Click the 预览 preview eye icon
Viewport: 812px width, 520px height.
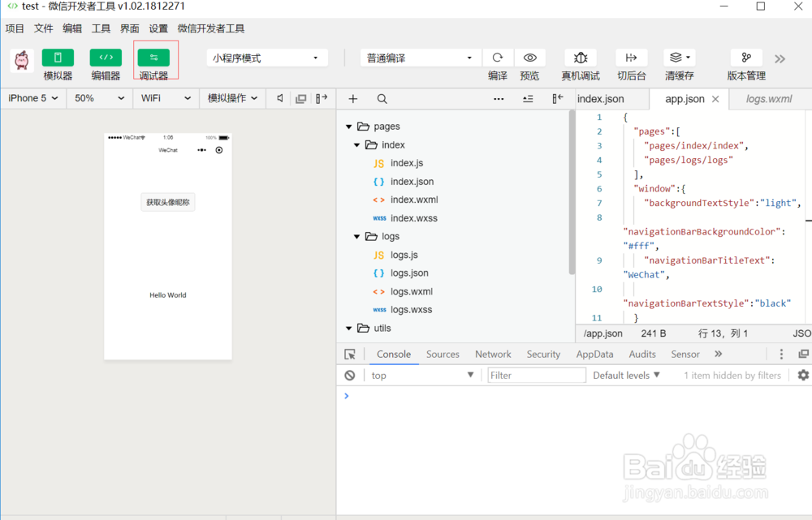click(529, 58)
